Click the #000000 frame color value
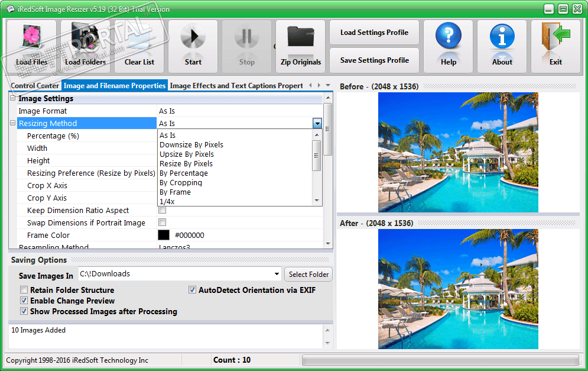 pyautogui.click(x=189, y=235)
